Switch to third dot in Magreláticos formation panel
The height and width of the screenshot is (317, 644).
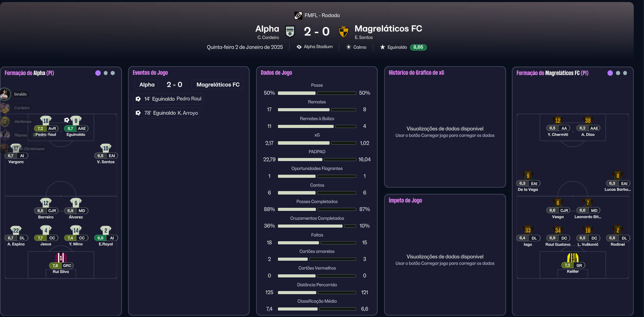click(625, 73)
